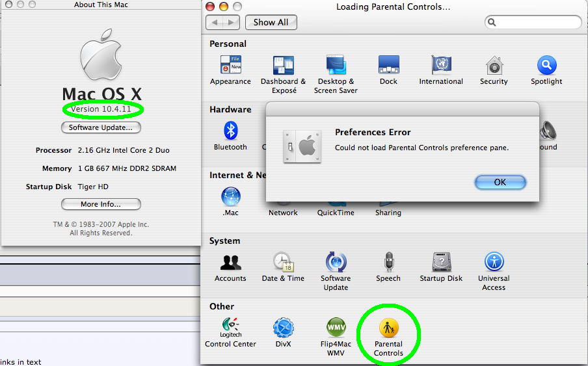Open the Dock preference pane
Image resolution: width=588 pixels, height=366 pixels.
[x=388, y=70]
